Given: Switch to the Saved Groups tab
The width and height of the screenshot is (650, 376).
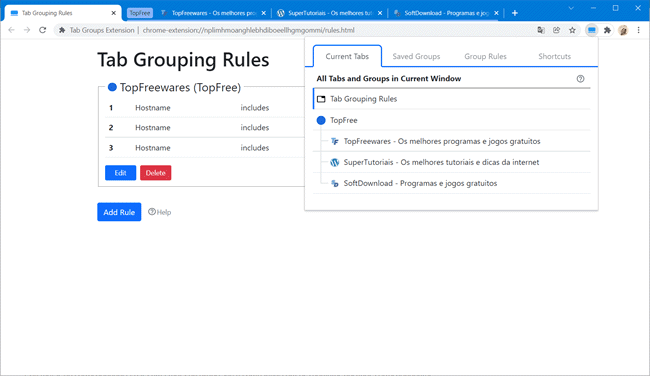Looking at the screenshot, I should point(416,56).
